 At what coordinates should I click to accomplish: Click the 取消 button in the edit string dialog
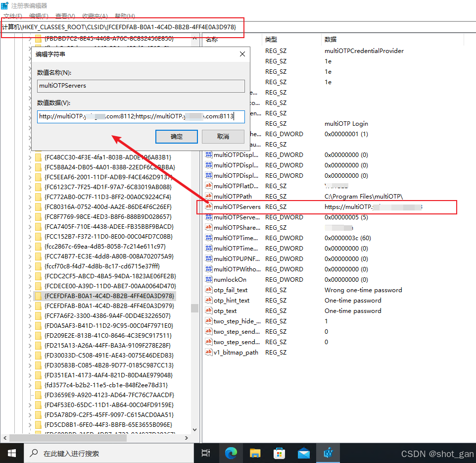[223, 137]
